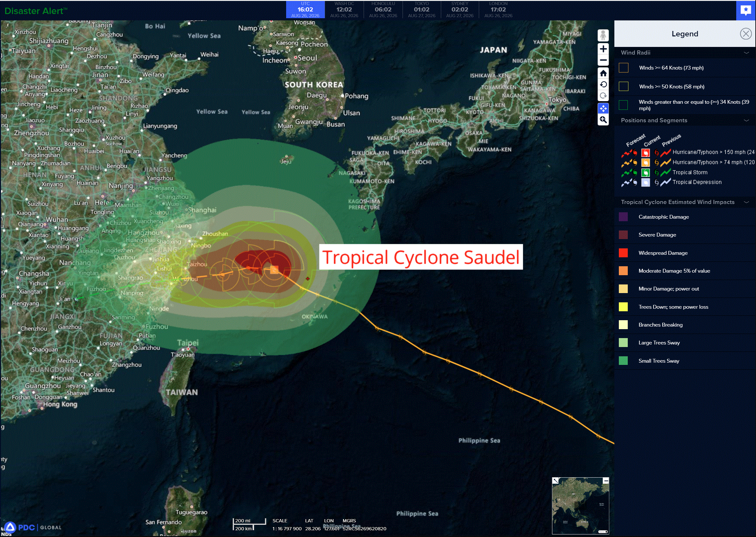Minimize the overview map

(606, 481)
